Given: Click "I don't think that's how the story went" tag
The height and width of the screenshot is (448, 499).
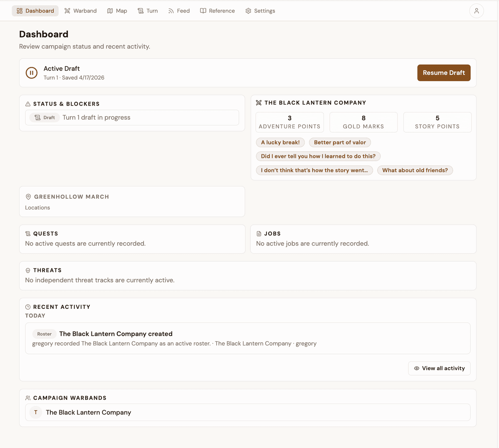Looking at the screenshot, I should 314,170.
